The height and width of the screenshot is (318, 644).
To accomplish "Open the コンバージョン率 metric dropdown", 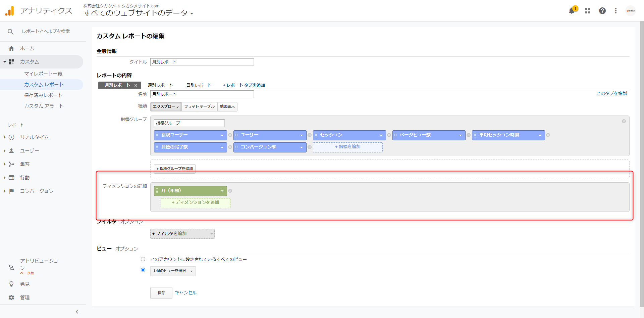I will tap(301, 147).
